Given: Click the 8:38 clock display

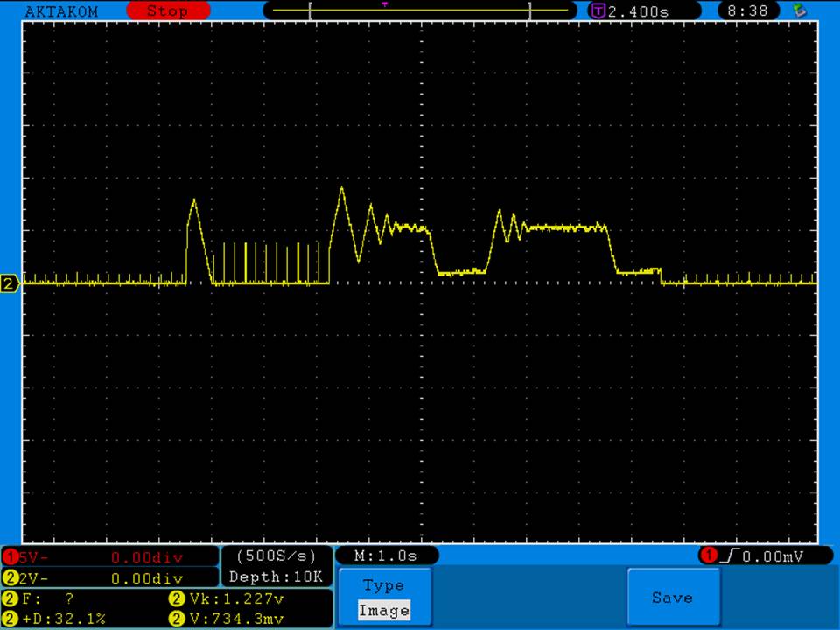Looking at the screenshot, I should tap(747, 11).
